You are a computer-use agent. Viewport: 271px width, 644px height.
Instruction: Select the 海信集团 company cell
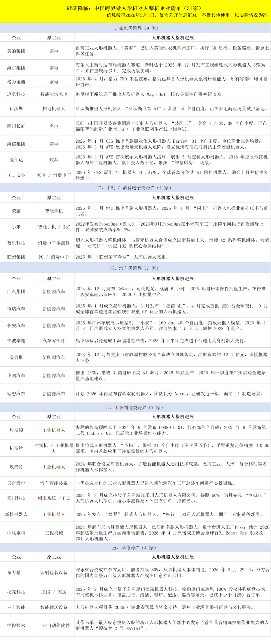point(16,144)
